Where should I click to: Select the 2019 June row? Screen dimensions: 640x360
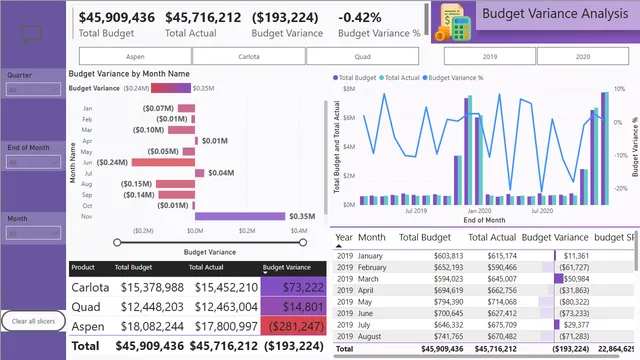click(484, 313)
